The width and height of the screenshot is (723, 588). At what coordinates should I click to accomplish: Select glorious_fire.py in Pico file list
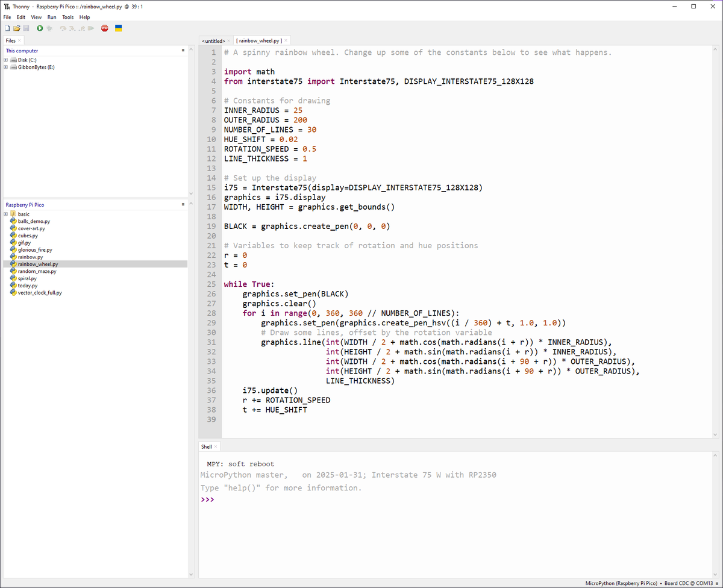click(35, 250)
